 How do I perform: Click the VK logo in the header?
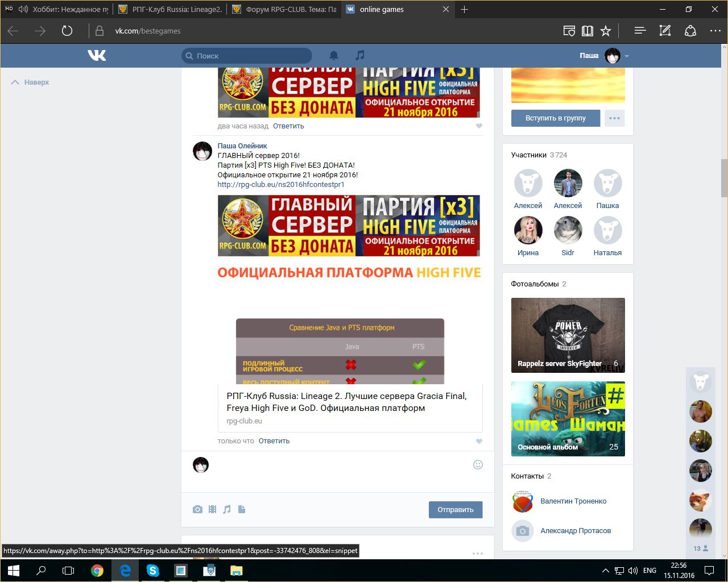pos(97,55)
